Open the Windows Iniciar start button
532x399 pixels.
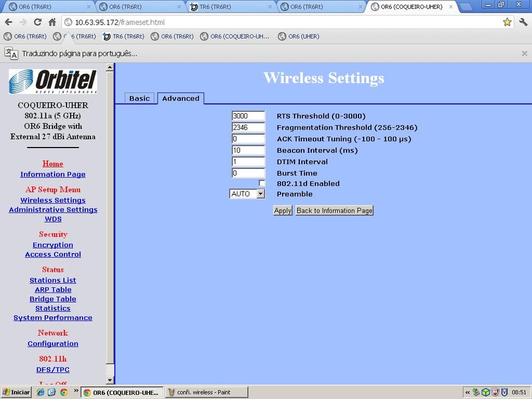pos(16,392)
